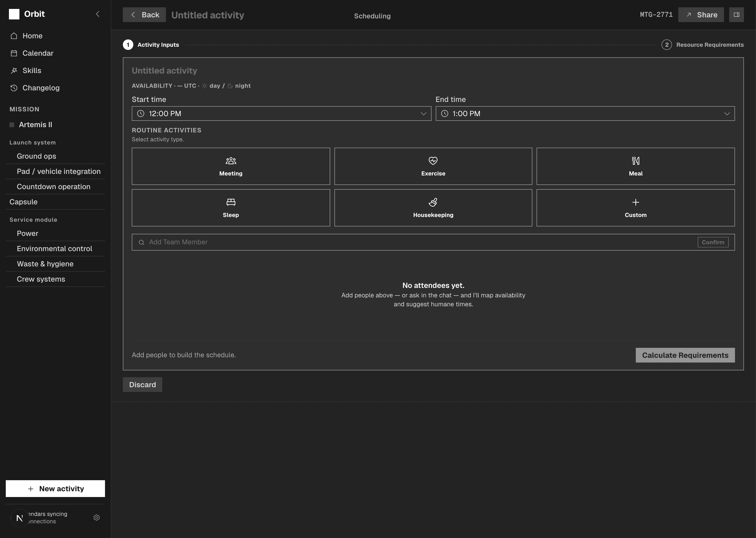Screen dimensions: 756x538
Task: Open the Capsule section
Action: pos(55,202)
